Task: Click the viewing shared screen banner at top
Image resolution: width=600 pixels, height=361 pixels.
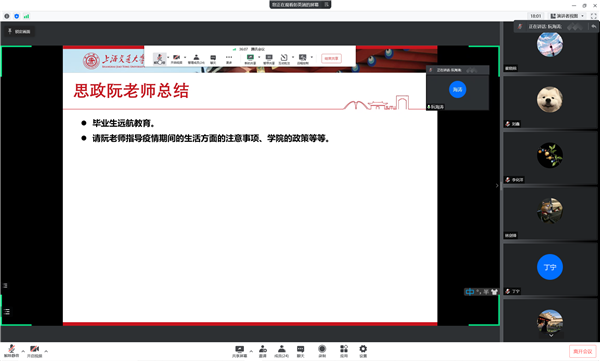Action: pos(300,5)
